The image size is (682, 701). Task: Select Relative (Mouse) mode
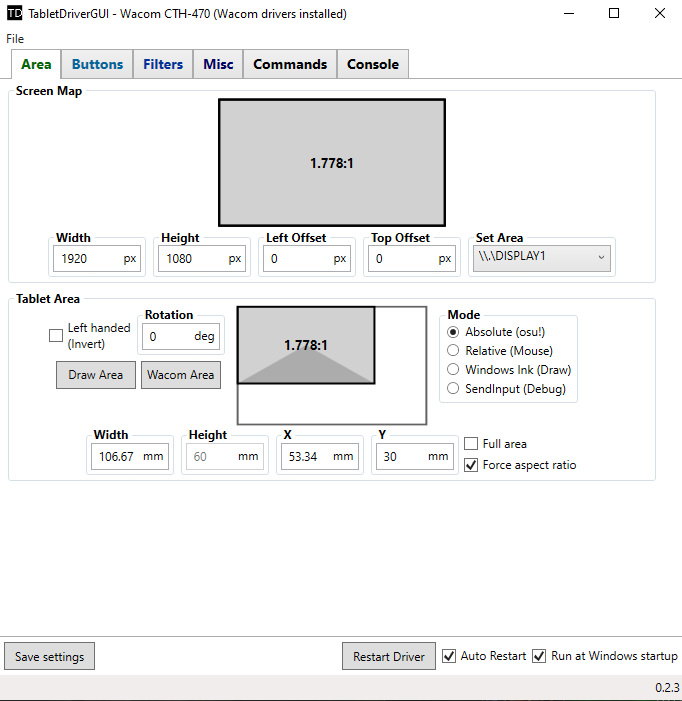(453, 350)
